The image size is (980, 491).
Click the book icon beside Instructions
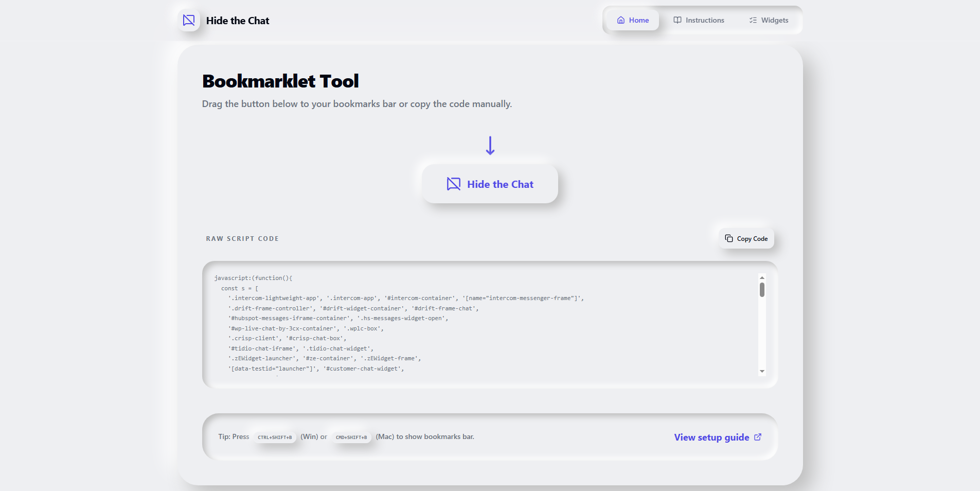tap(676, 20)
